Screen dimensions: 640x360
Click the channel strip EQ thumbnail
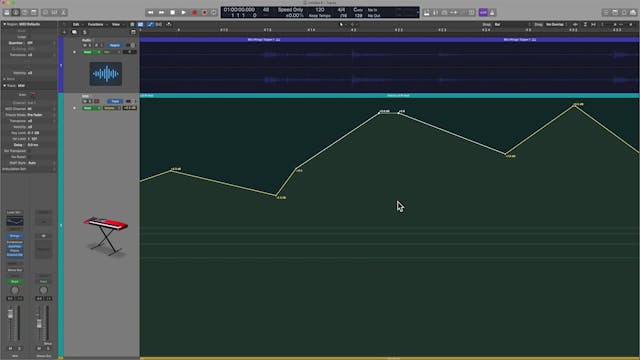click(x=15, y=221)
